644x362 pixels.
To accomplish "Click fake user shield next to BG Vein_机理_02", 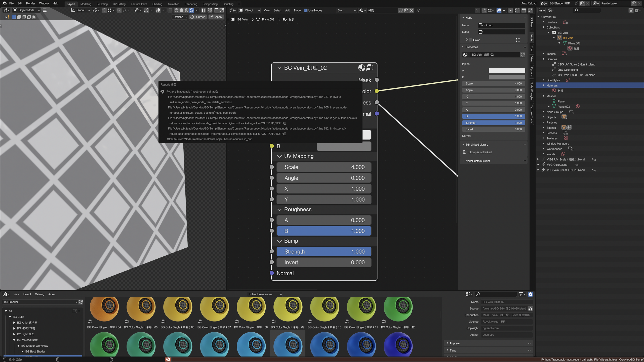I will [523, 55].
